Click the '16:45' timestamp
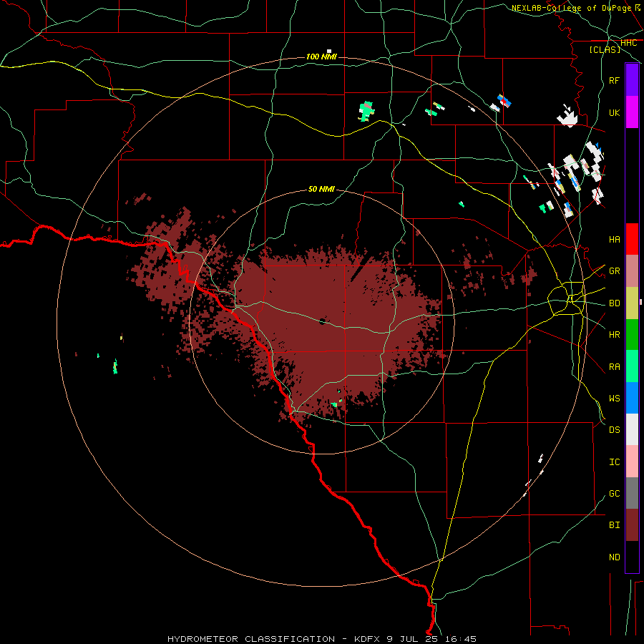The image size is (644, 644). 459,639
